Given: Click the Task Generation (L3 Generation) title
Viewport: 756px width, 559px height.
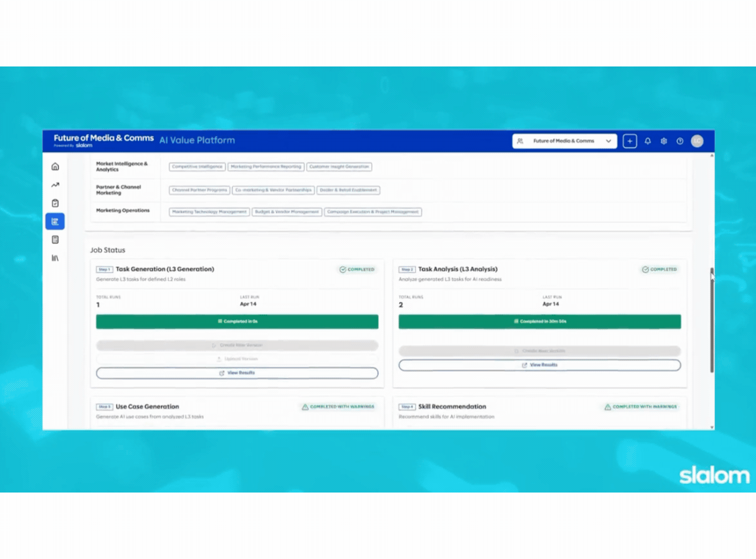Looking at the screenshot, I should pyautogui.click(x=165, y=269).
